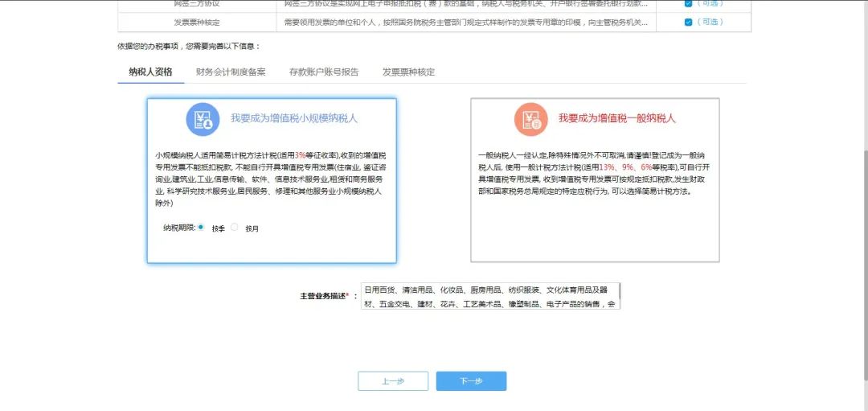Viewport: 868px width, 411px height.
Task: Choose the 我要成为增值税小规模纳税人 card
Action: click(272, 181)
